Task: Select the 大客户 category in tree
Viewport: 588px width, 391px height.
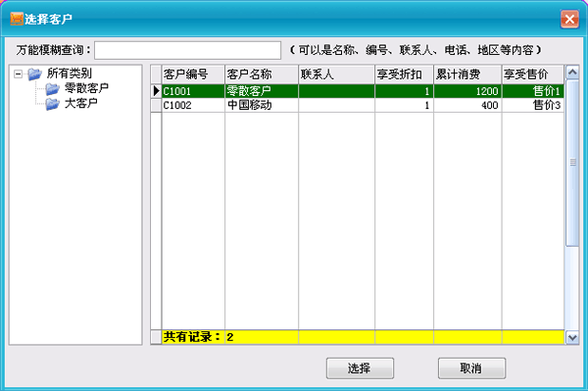Action: point(81,103)
